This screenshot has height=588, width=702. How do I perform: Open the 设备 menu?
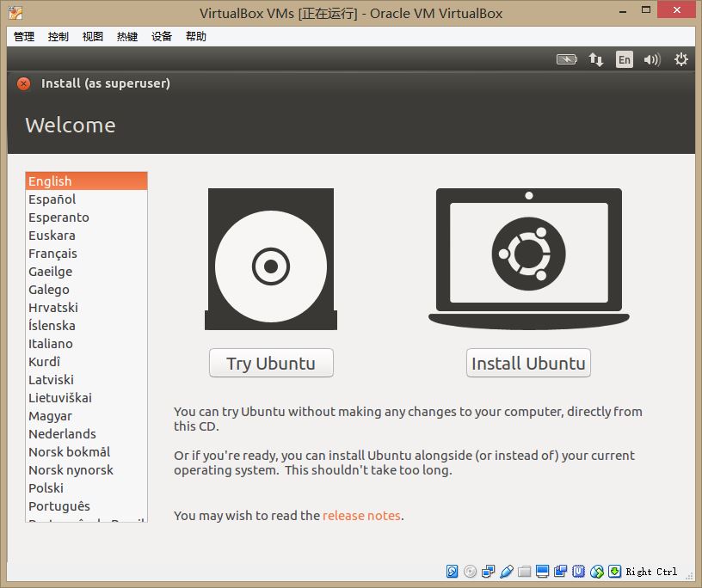click(162, 36)
